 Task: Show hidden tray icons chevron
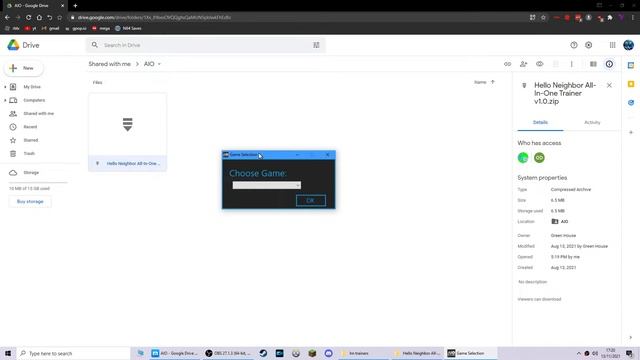(578, 353)
